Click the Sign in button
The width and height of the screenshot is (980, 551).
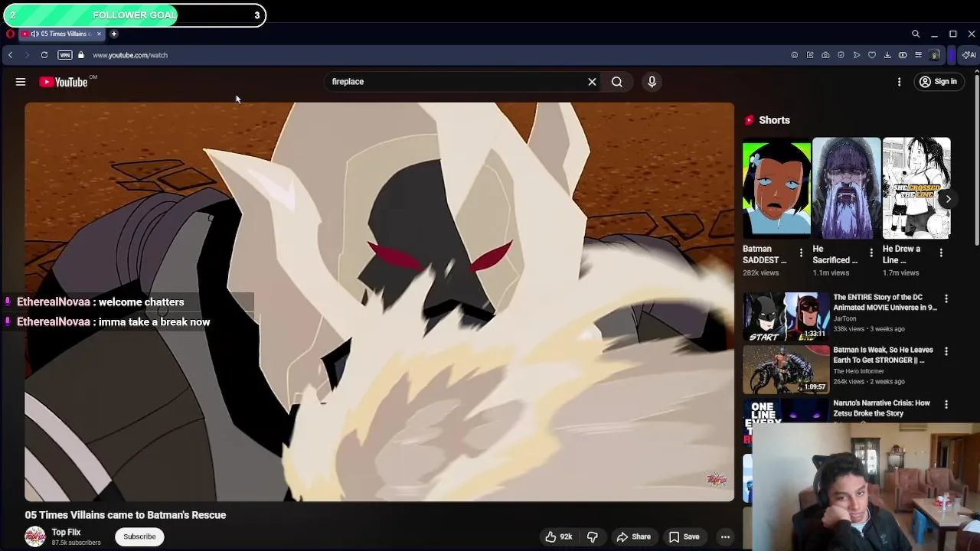tap(939, 82)
